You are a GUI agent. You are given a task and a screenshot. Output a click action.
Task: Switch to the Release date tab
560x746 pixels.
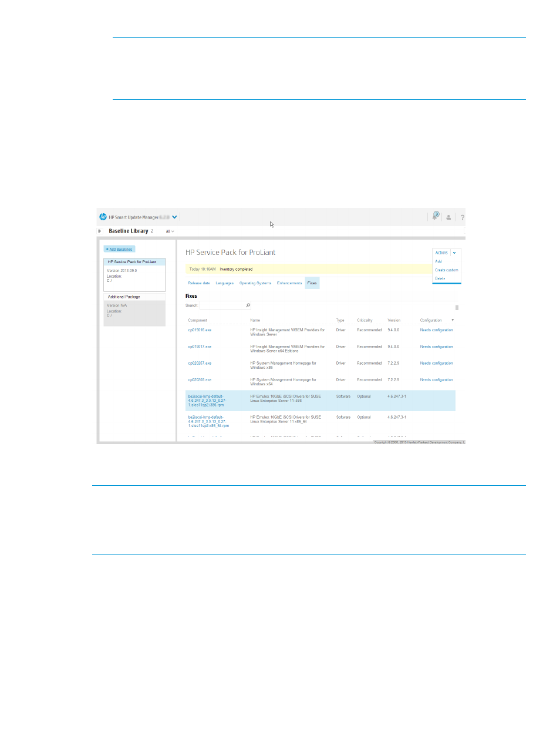click(199, 283)
